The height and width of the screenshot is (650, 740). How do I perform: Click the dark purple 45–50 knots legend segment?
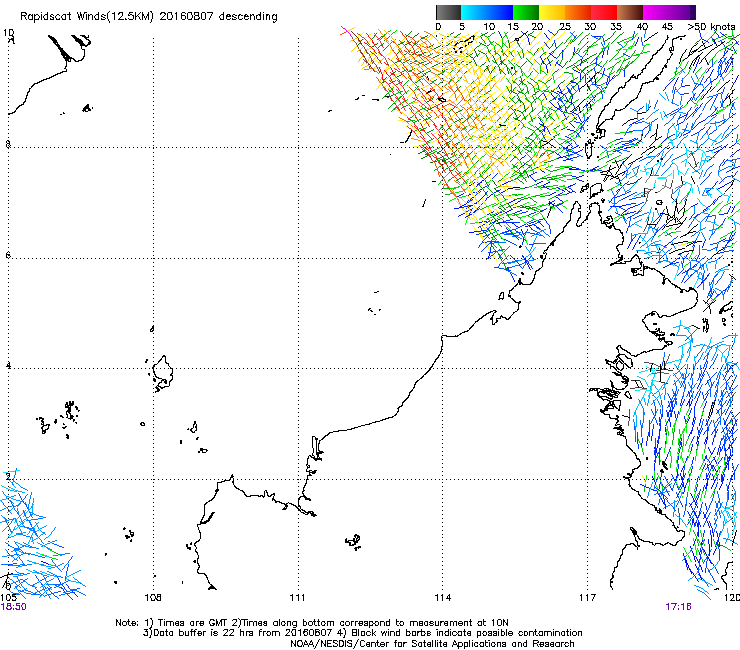pyautogui.click(x=682, y=12)
